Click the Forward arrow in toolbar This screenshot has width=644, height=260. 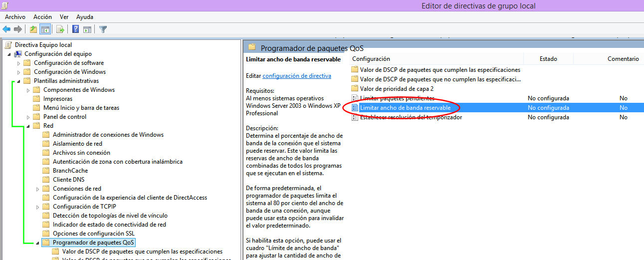[18, 29]
